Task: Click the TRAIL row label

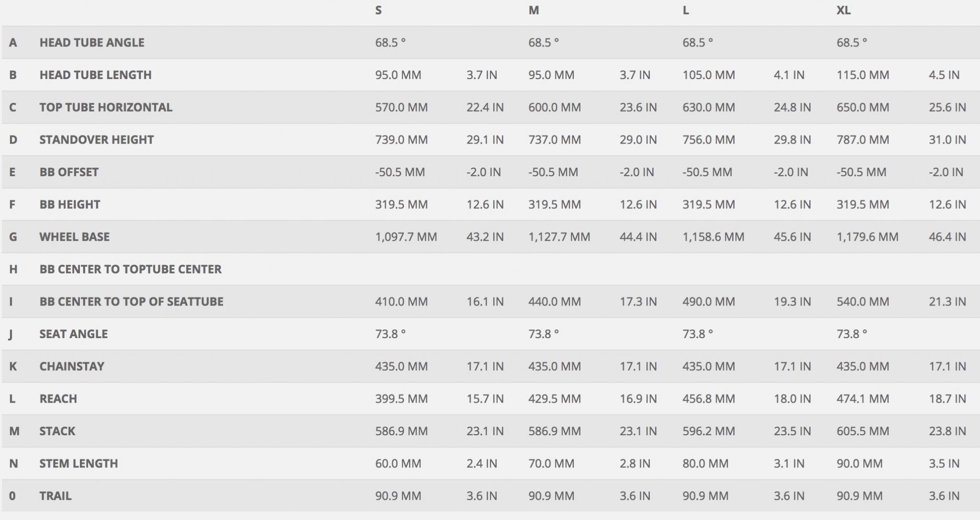Action: [x=56, y=496]
